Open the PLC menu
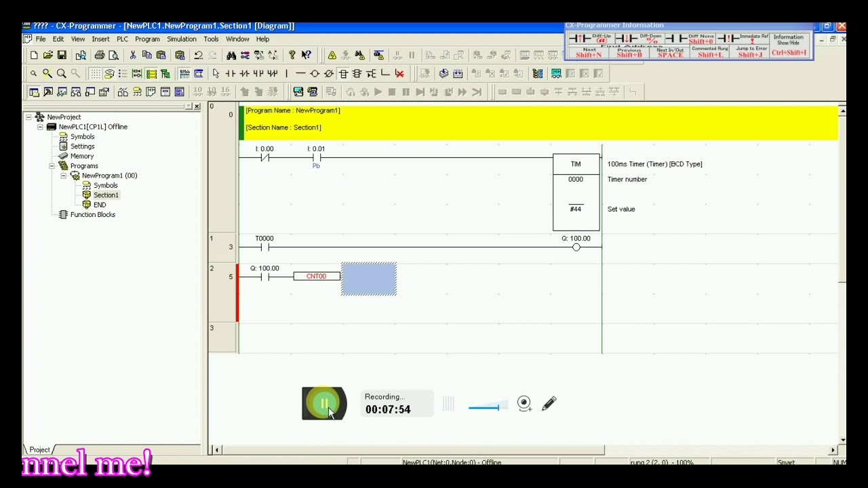 tap(122, 39)
